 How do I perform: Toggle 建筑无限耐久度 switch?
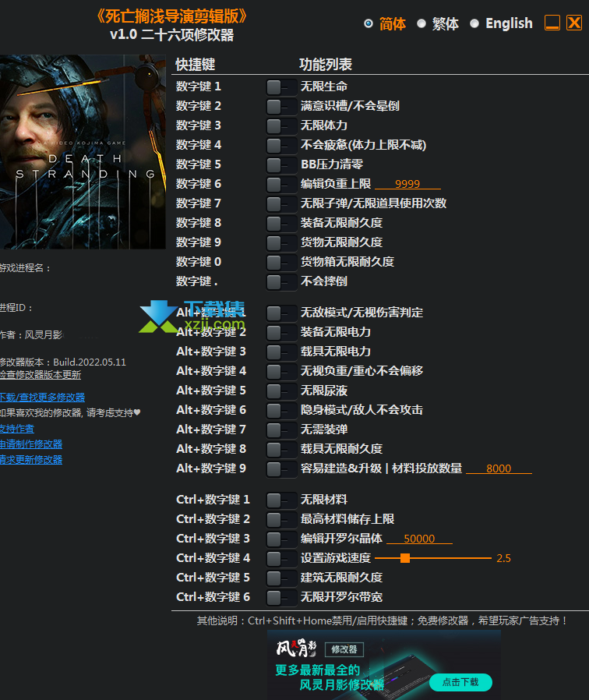[x=281, y=578]
